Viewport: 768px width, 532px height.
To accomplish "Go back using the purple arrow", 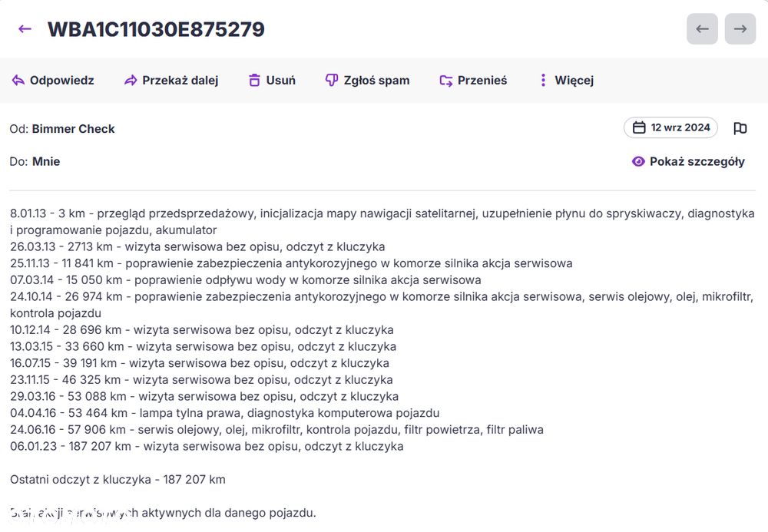I will click(25, 29).
